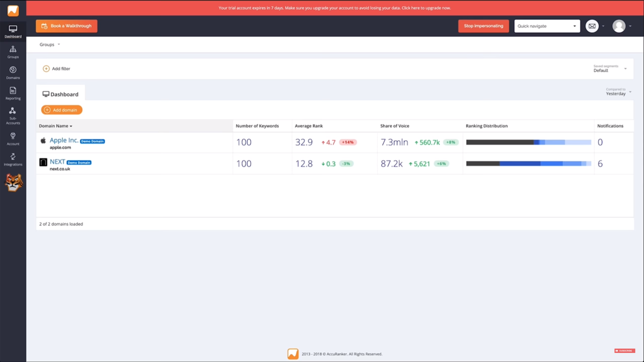Click the Add domain button
The image size is (644, 362).
[x=62, y=110]
